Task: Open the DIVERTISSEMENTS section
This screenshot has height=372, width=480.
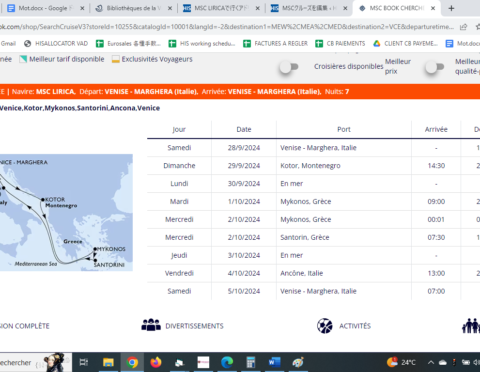Action: coord(194,326)
